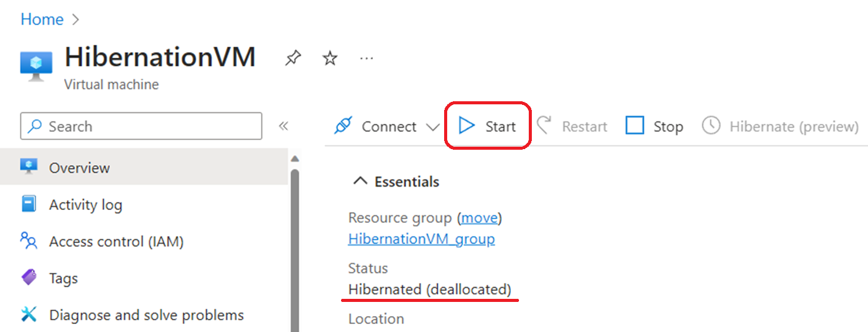Click the sidebar vertical scrollbar thumb
This screenshot has height=332, width=868.
pos(294,250)
